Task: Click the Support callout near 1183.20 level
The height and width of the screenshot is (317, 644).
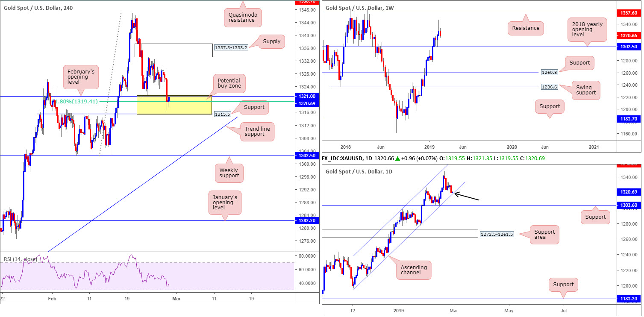Action: 563,284
